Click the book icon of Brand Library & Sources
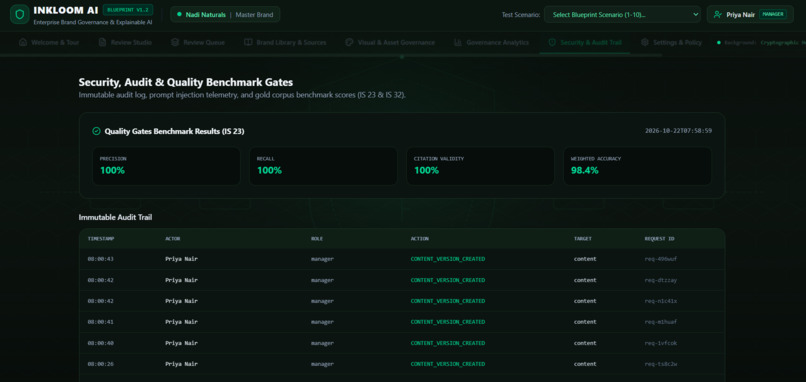806x382 pixels. click(x=248, y=43)
